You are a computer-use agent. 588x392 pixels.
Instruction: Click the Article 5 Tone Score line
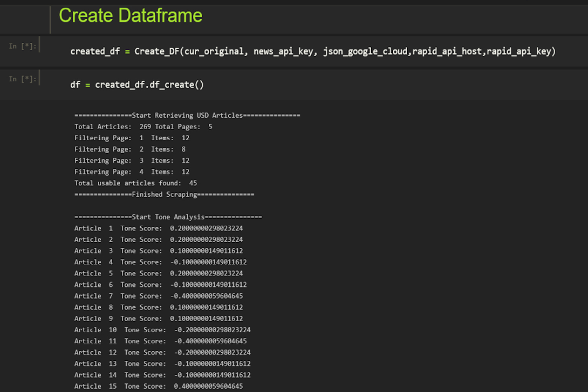point(158,273)
